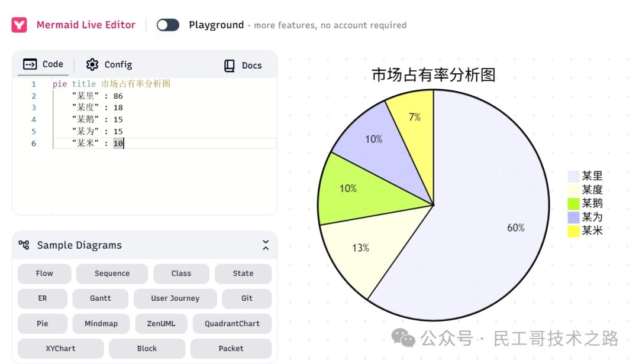
Task: Click the green 某鹅 legend swatch
Action: [573, 204]
